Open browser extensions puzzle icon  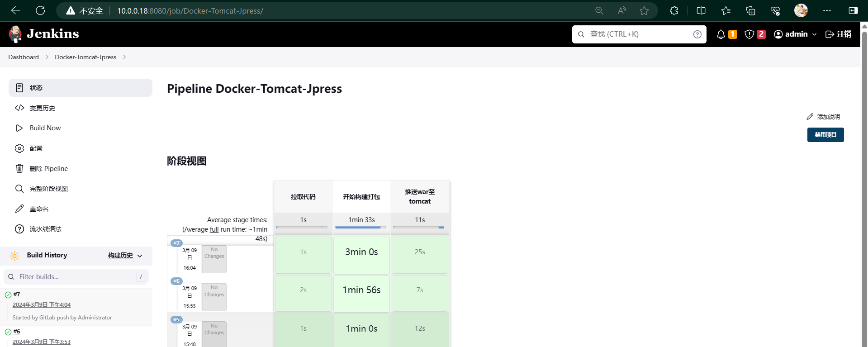tap(674, 10)
